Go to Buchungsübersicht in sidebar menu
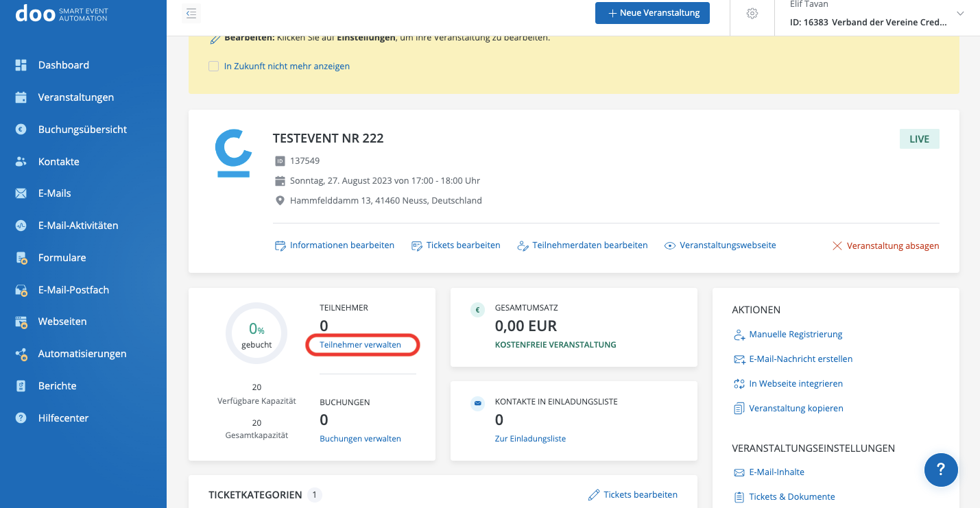The width and height of the screenshot is (980, 508). point(82,130)
